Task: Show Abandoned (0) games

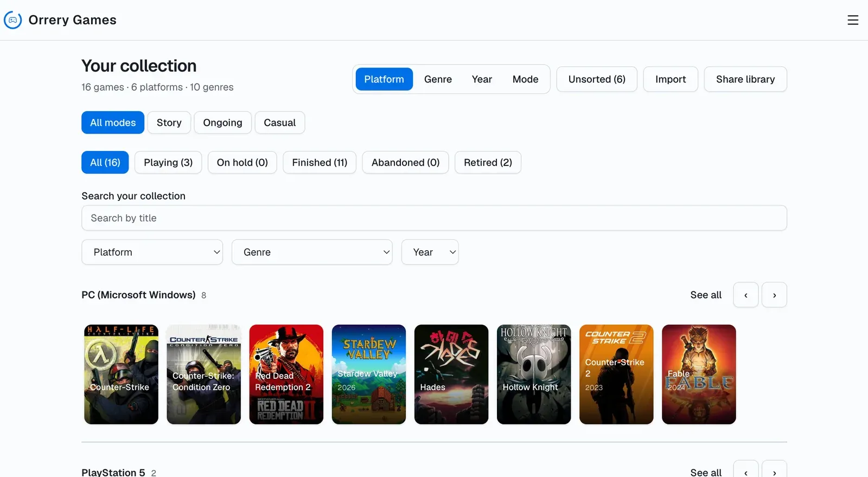Action: (405, 162)
